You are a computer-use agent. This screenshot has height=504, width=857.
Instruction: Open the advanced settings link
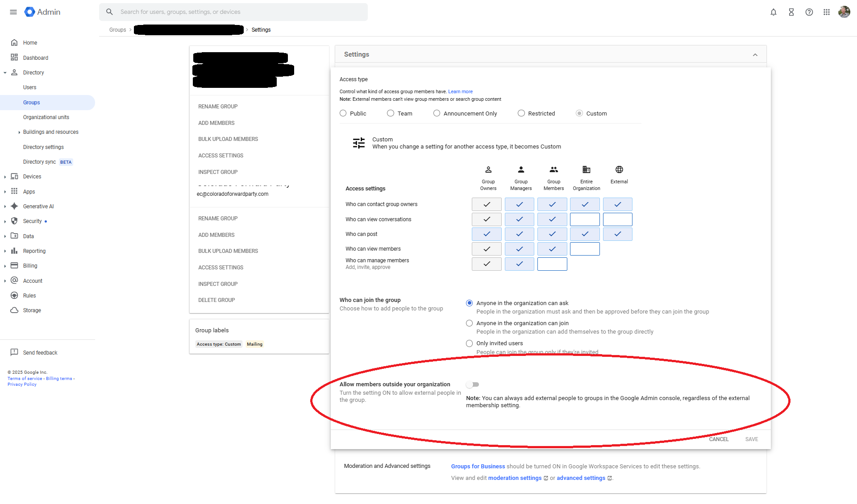[581, 478]
